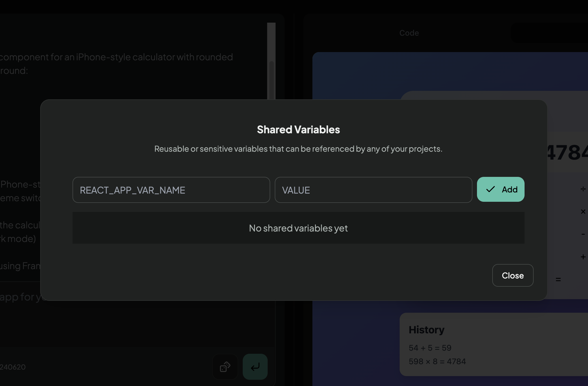The image size is (588, 386).
Task: Click the History heading in preview
Action: coord(427,330)
